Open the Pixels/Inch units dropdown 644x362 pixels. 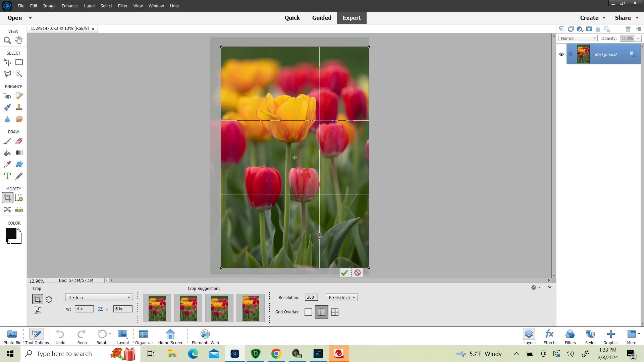coord(341,298)
